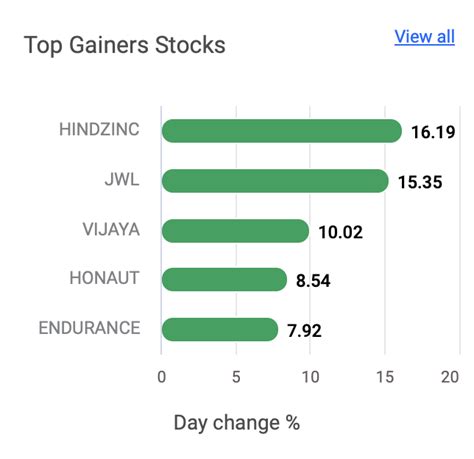Click the 15.35 value label
This screenshot has height=459, width=474.
(420, 182)
